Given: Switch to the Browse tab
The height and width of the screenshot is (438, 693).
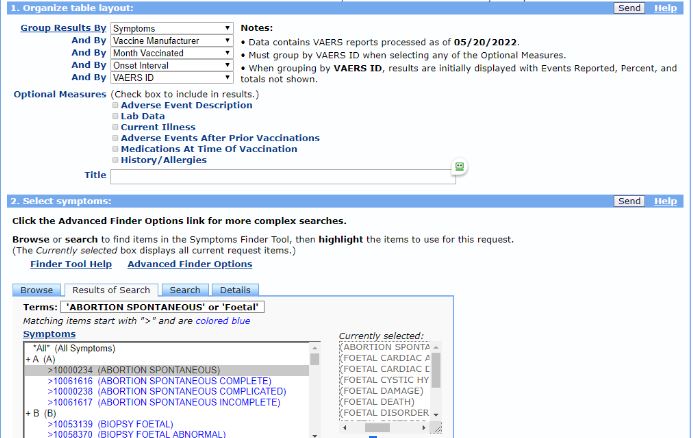Looking at the screenshot, I should [x=37, y=290].
